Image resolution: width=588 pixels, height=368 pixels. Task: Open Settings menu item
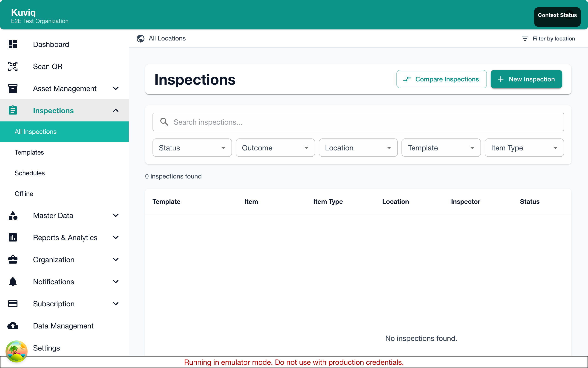click(x=64, y=348)
